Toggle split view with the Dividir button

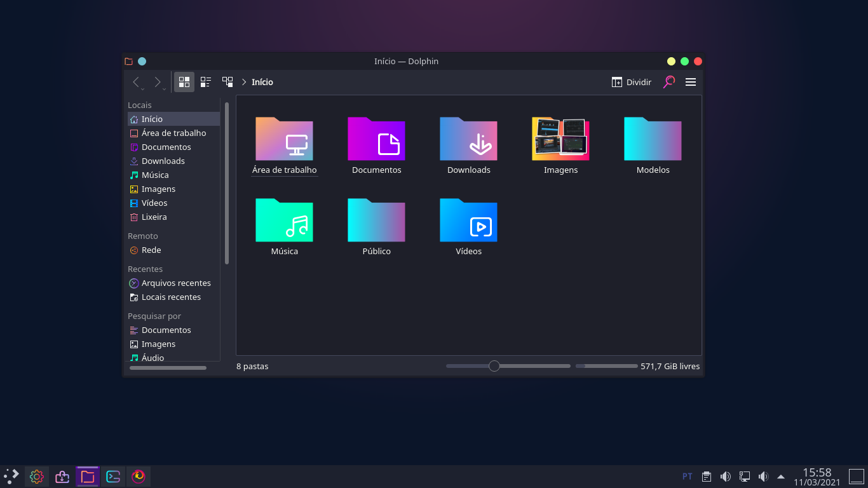(x=630, y=82)
